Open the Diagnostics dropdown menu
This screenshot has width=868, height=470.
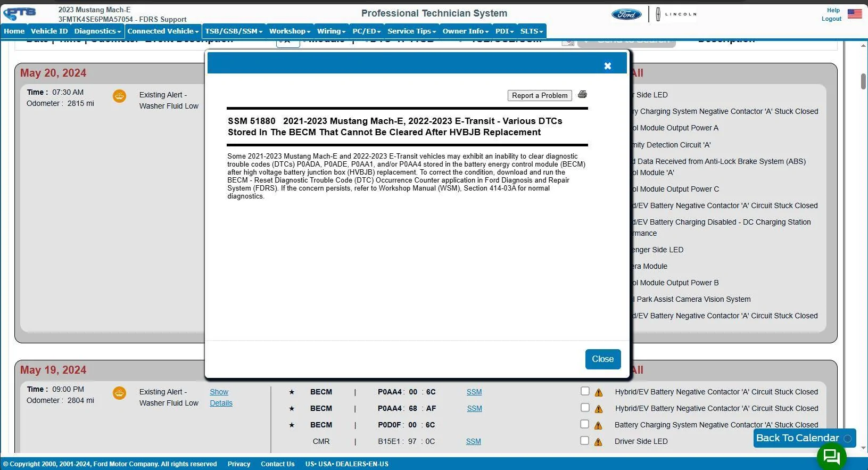97,31
